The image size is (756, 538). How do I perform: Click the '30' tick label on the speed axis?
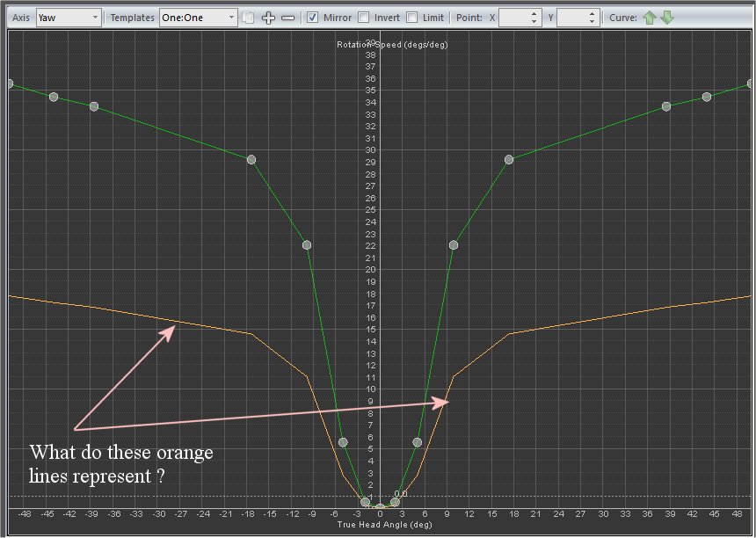[370, 150]
